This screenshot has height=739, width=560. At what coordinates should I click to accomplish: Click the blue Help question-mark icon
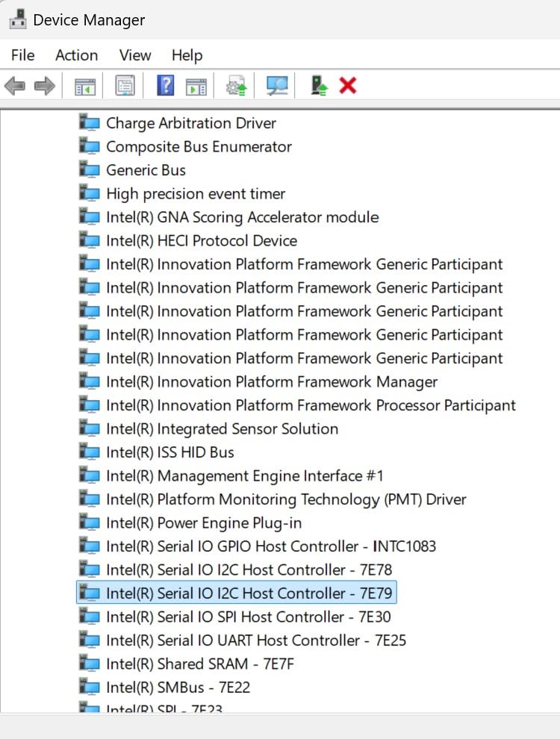[x=165, y=86]
